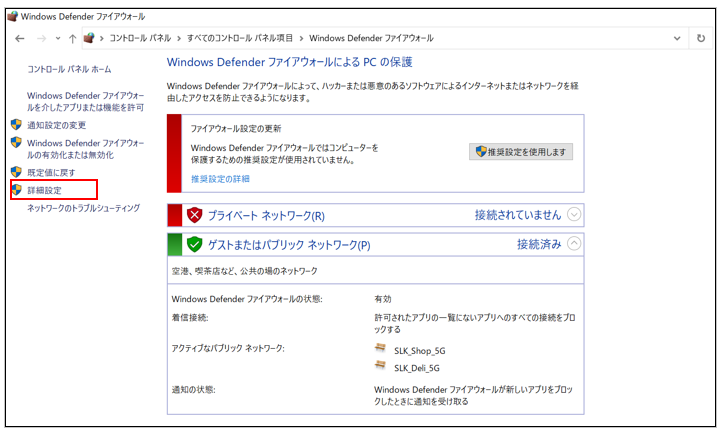Select すべてのコントロール パネル項目 breadcrumb
The height and width of the screenshot is (435, 722).
pyautogui.click(x=240, y=38)
